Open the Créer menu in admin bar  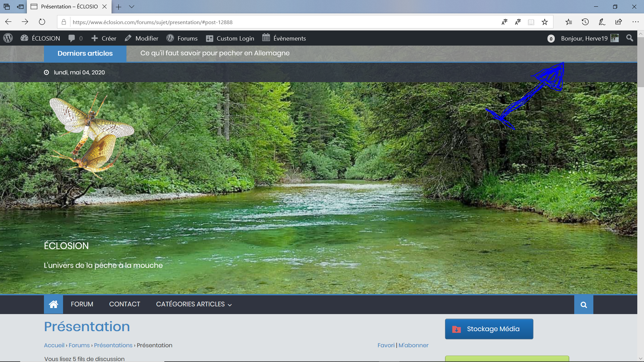click(104, 38)
